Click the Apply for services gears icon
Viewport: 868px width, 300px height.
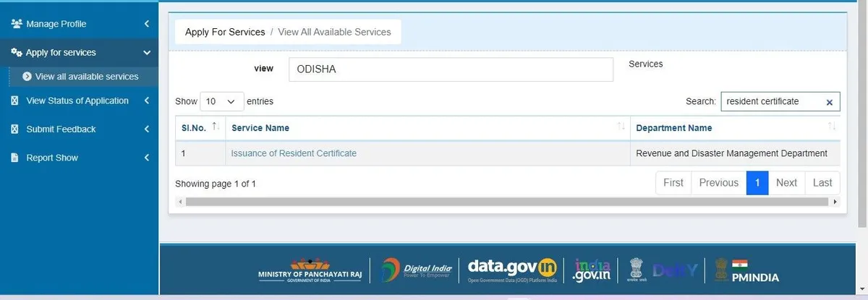[16, 53]
